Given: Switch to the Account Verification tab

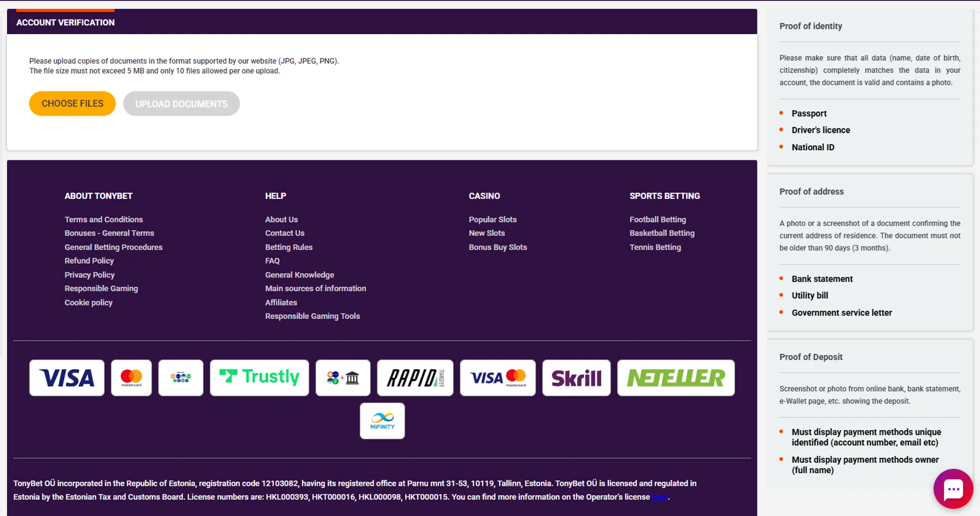Looking at the screenshot, I should click(x=65, y=22).
